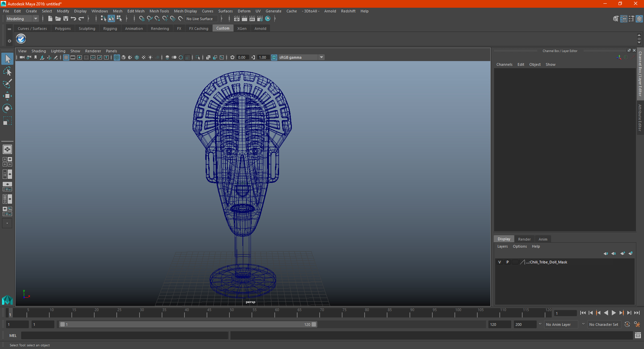Toggle display type box of Chili_Tribe_Doll_Mask layer
644x349 pixels.
(x=515, y=262)
